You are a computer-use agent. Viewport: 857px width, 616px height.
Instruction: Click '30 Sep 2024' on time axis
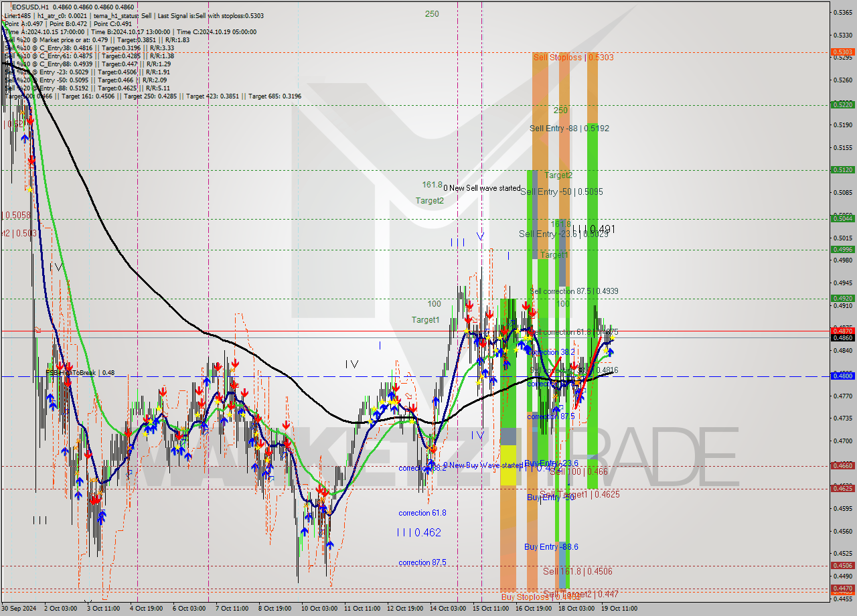pos(19,609)
